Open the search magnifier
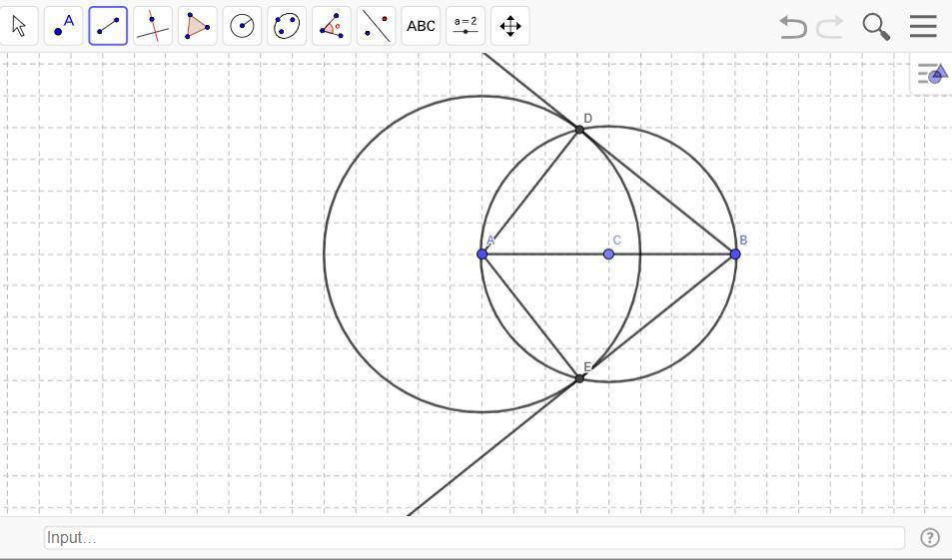952x560 pixels. point(876,27)
